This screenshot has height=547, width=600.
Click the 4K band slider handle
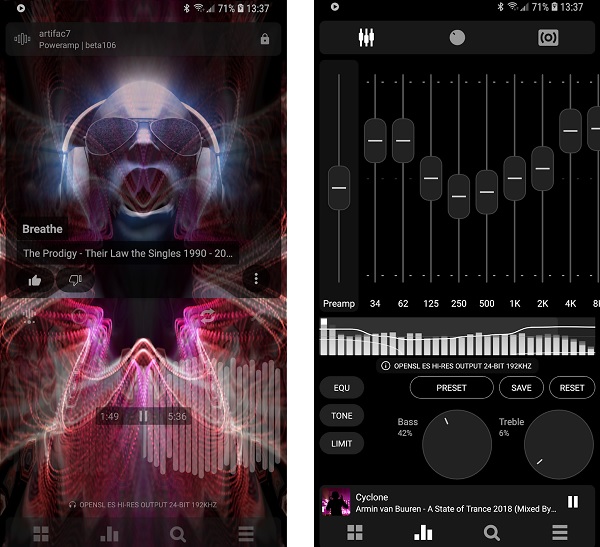click(x=571, y=131)
